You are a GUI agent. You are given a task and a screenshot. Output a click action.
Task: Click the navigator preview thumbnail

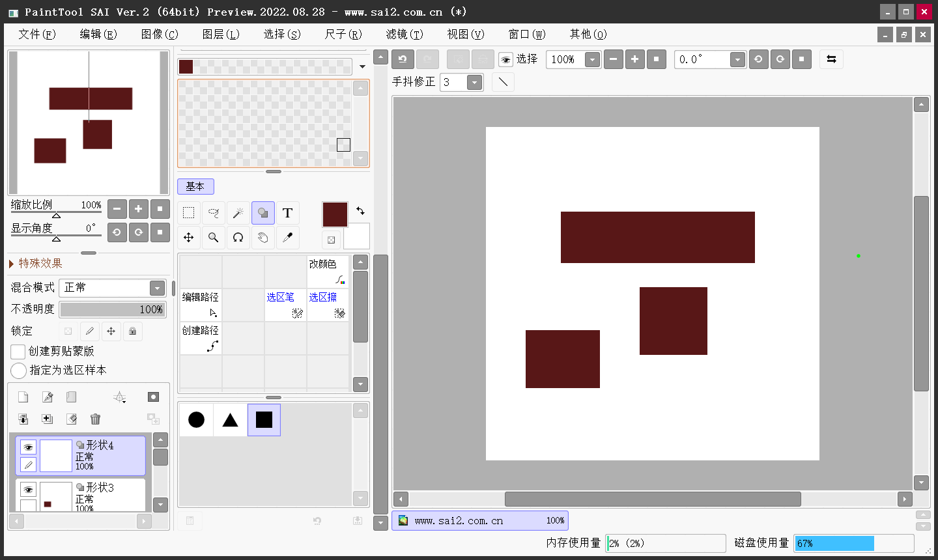pyautogui.click(x=89, y=122)
